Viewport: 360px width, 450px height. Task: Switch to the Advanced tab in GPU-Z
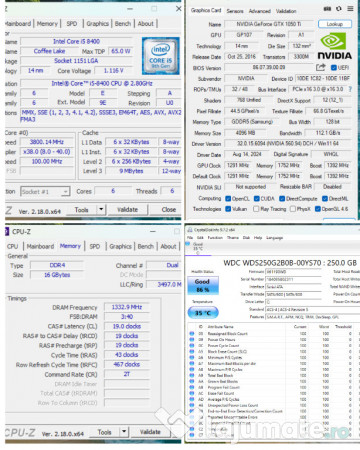click(260, 11)
